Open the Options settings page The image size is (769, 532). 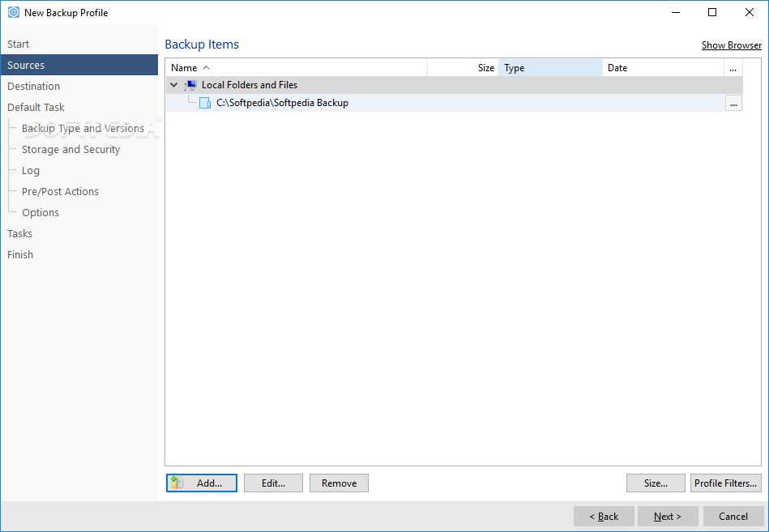41,213
